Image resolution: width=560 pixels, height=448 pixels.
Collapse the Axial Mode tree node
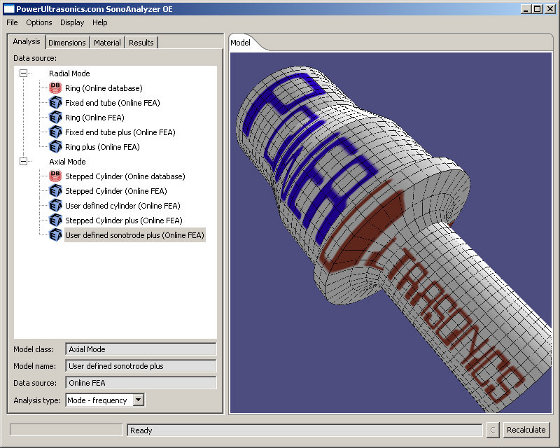coord(23,161)
